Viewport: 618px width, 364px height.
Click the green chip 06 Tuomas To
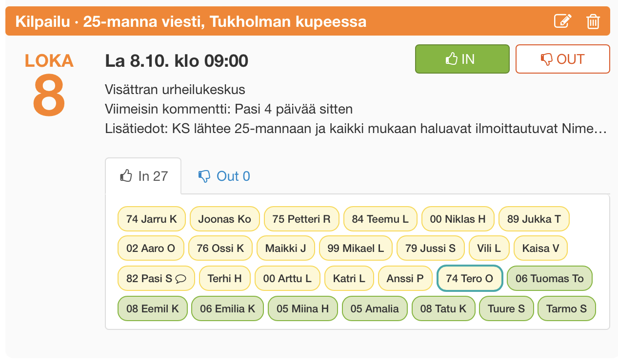550,279
